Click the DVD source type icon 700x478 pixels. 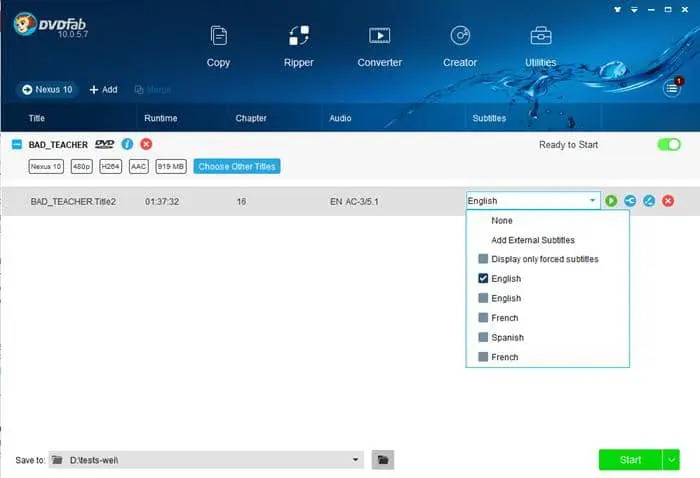(x=104, y=144)
